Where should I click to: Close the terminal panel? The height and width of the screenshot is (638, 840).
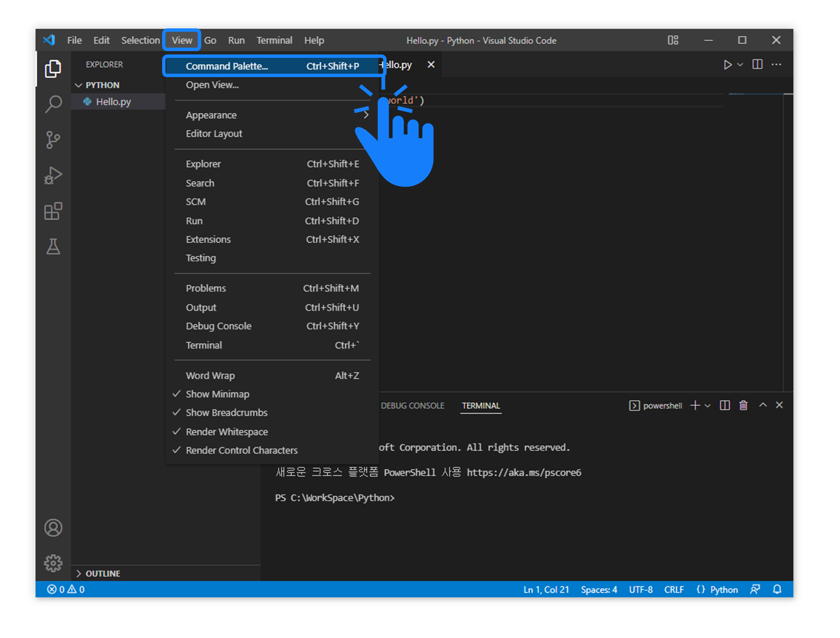(779, 405)
